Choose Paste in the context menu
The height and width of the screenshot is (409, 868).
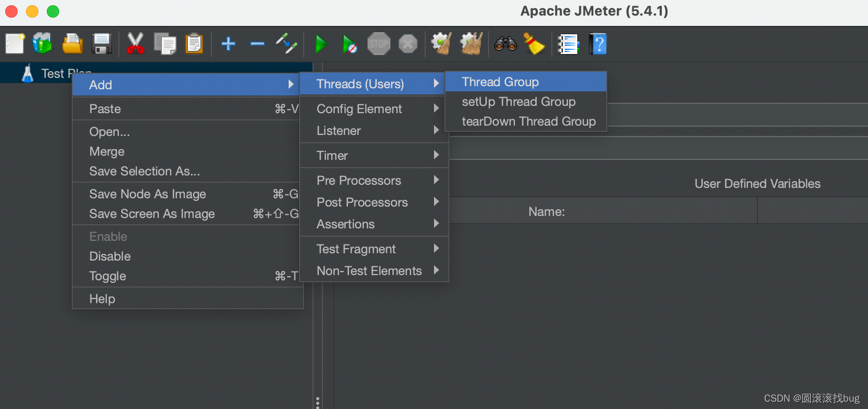pyautogui.click(x=187, y=108)
